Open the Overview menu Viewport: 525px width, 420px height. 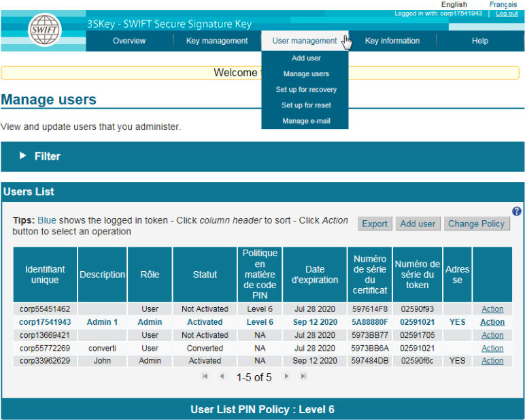point(129,41)
